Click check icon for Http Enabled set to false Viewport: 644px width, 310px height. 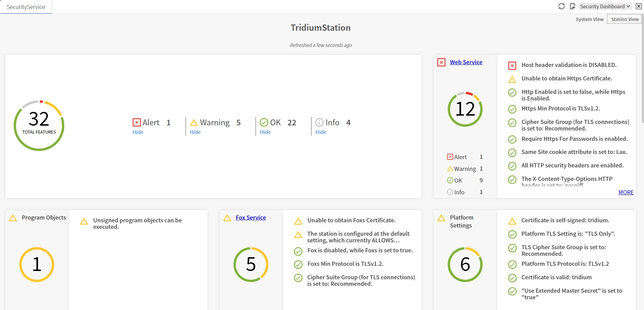[x=512, y=93]
